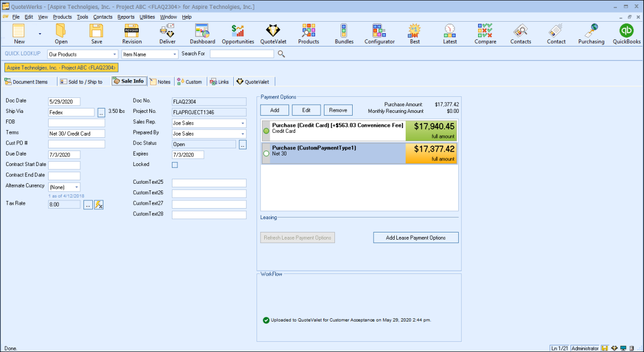Viewport: 644px width, 352px height.
Task: Expand the Our Products lookup dropdown
Action: click(114, 54)
